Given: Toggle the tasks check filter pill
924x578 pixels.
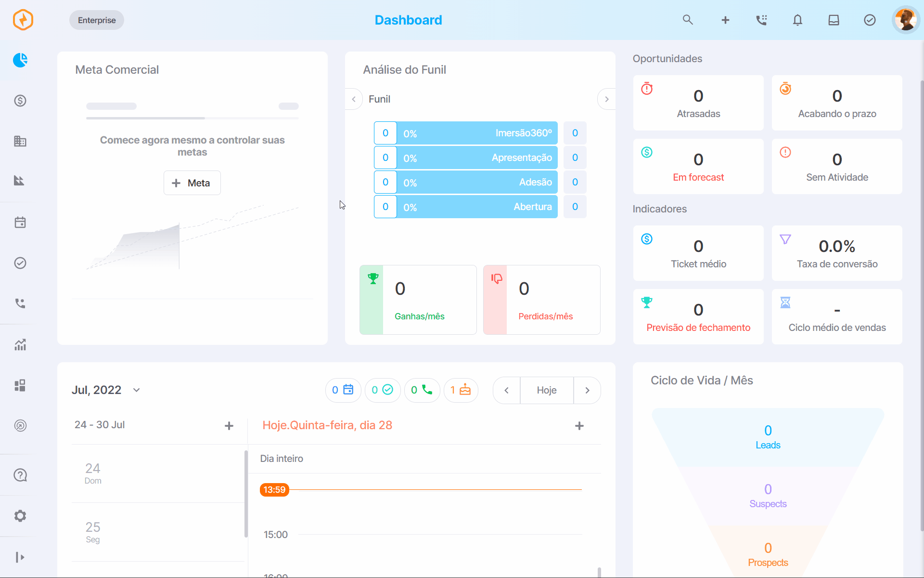Looking at the screenshot, I should [383, 390].
